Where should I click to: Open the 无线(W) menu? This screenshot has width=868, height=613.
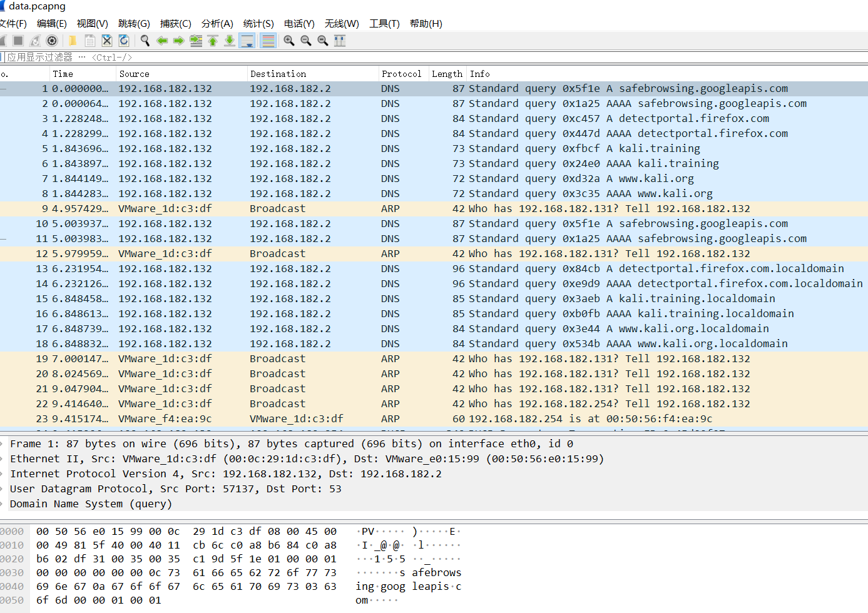pos(342,24)
